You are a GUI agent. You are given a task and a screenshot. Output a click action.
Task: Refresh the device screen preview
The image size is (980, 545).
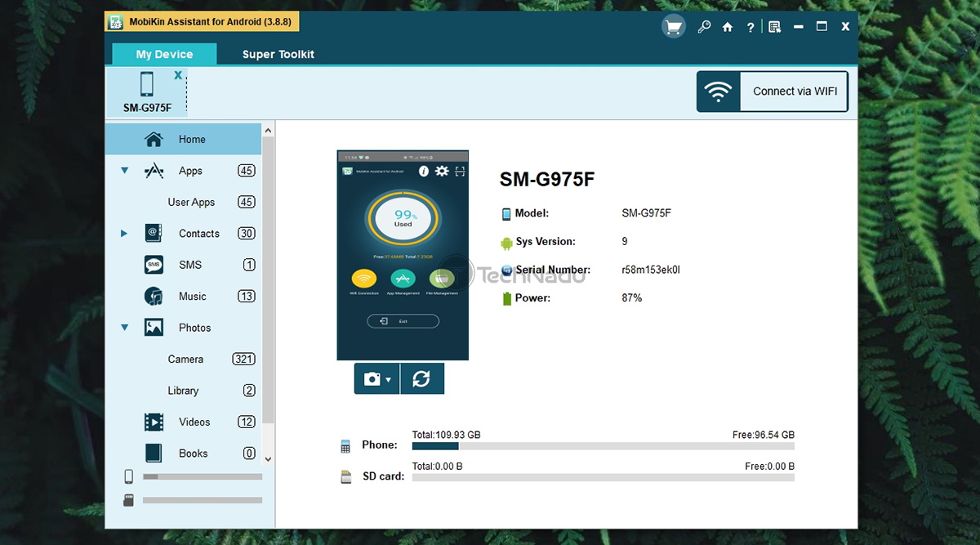(421, 379)
